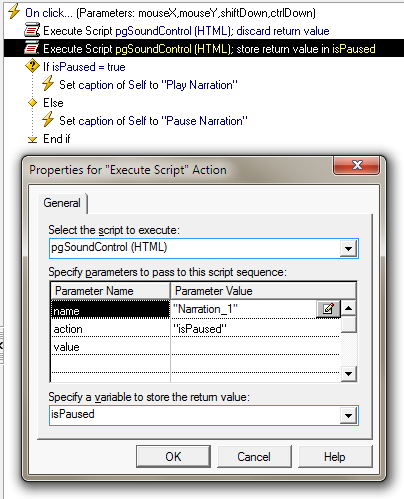404x499 pixels.
Task: Confirm with the OK button
Action: (173, 456)
